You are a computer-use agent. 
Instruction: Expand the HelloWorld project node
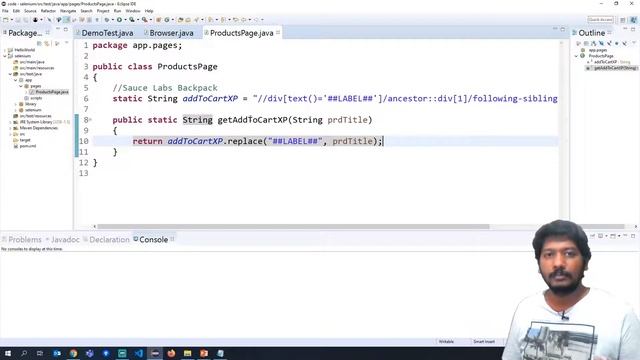click(x=5, y=50)
